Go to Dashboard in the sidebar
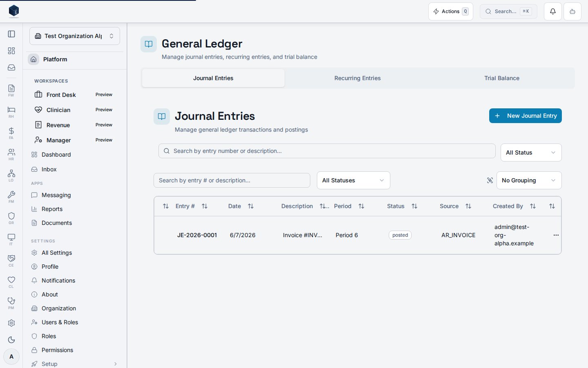This screenshot has height=368, width=588. coord(75,155)
